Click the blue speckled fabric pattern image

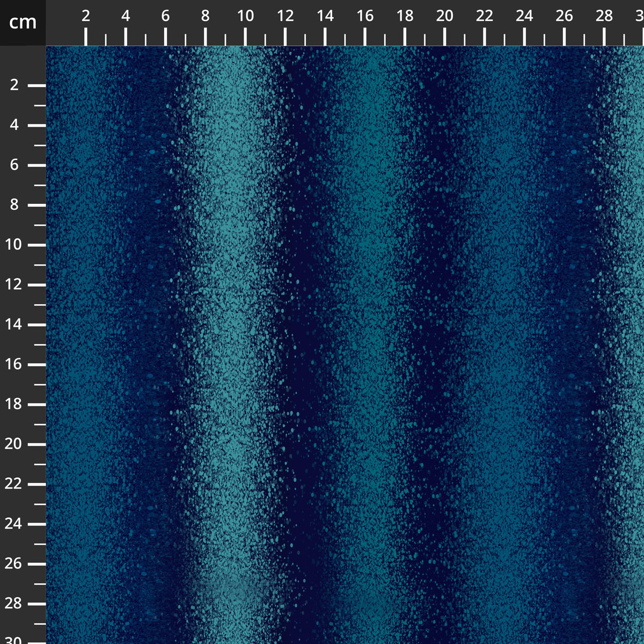click(x=345, y=345)
